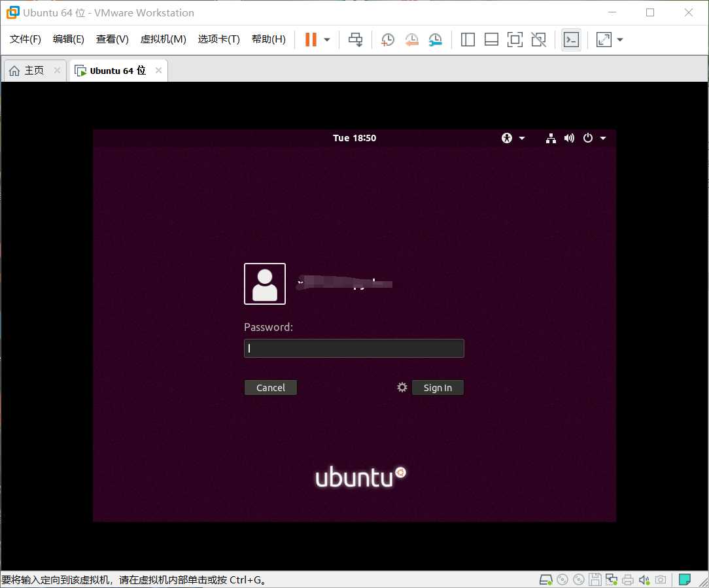Open the 选项卡(T) menu
This screenshot has height=588, width=709.
coord(219,39)
